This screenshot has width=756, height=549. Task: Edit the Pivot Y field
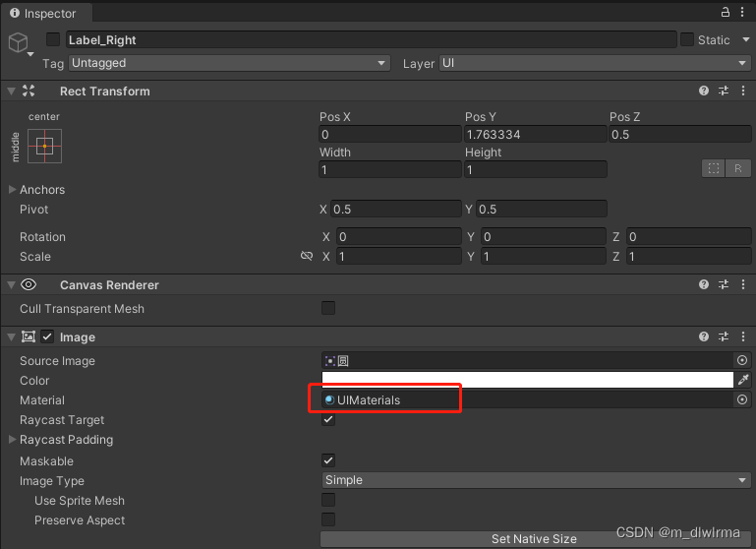coord(541,209)
